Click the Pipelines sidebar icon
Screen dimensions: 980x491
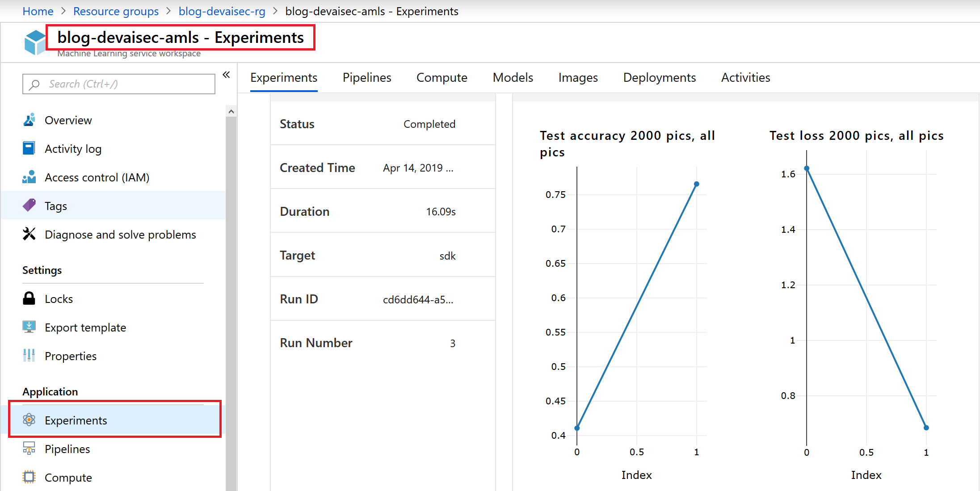coord(29,448)
